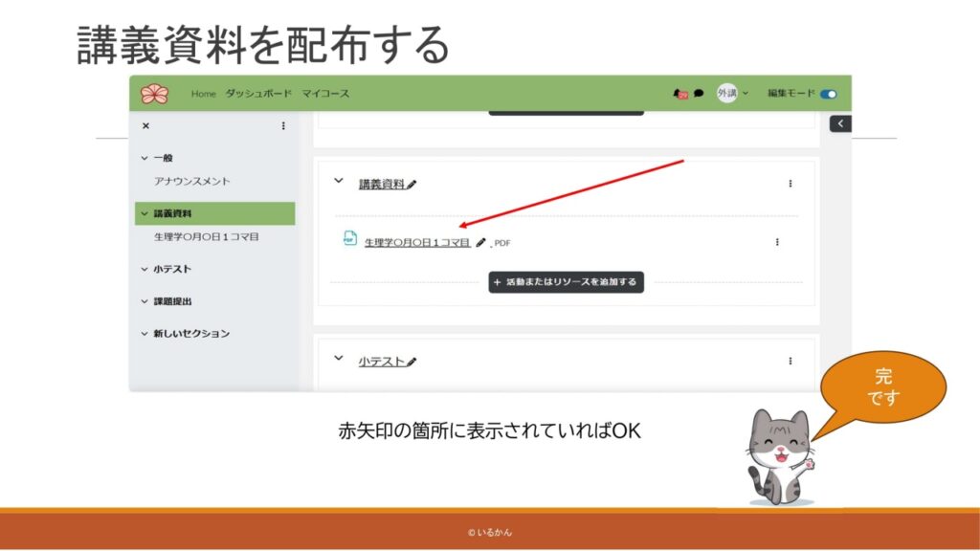Viewport: 980px width, 551px height.
Task: Click pencil icon beside 講義資料 section title
Action: coord(412,185)
